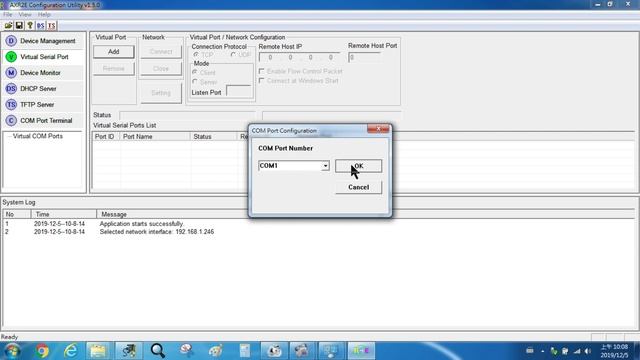Click the Open file toolbar icon
This screenshot has width=640, height=360.
tap(8, 26)
